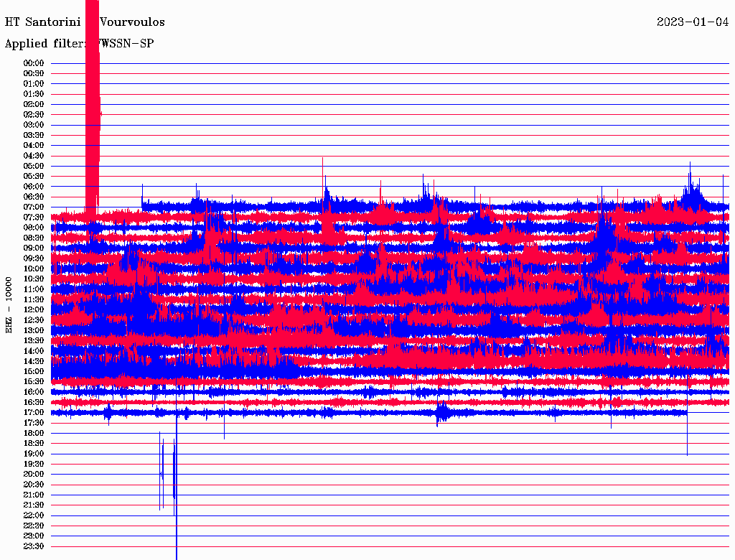Click the tall red spike at top
This screenshot has width=735, height=560.
[92, 108]
